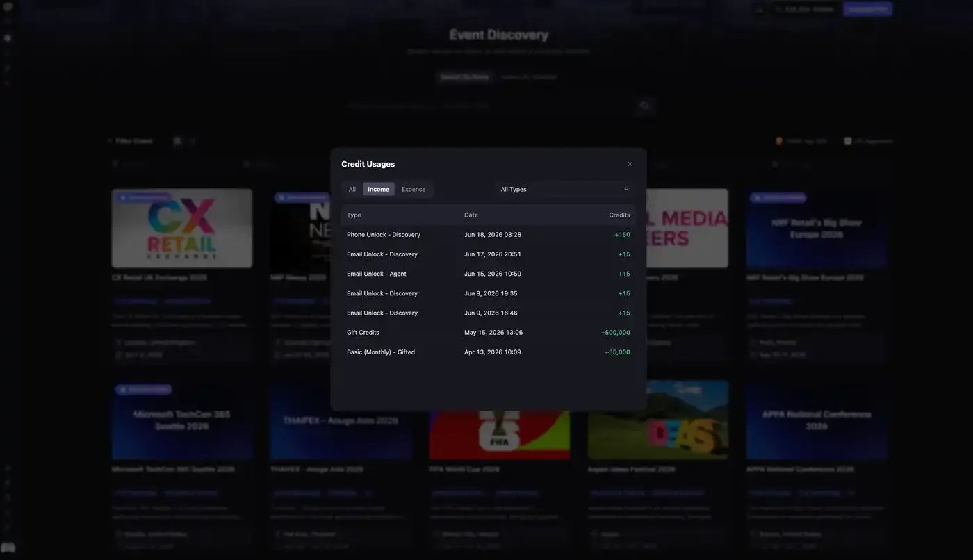Click the Credits column header
The image size is (973, 560).
point(619,215)
